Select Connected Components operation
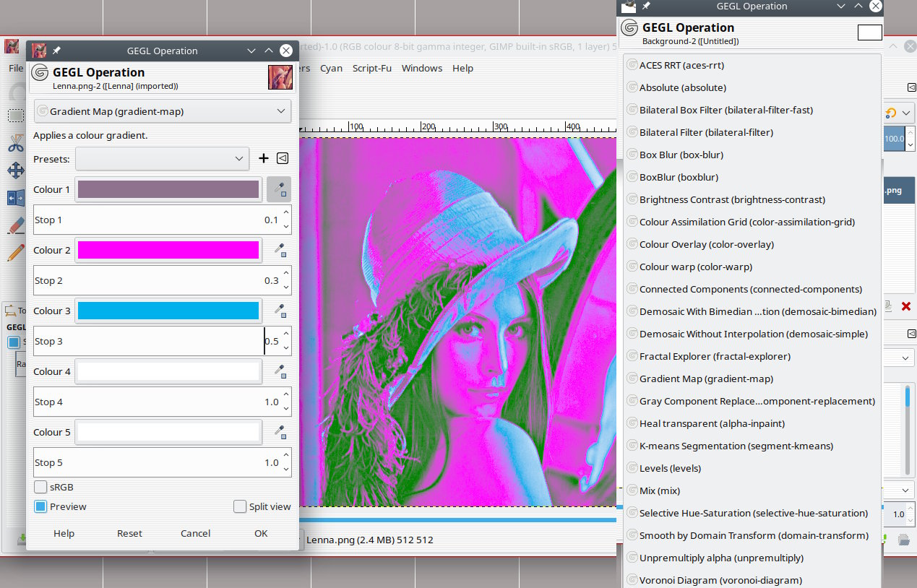This screenshot has height=588, width=917. [x=752, y=289]
